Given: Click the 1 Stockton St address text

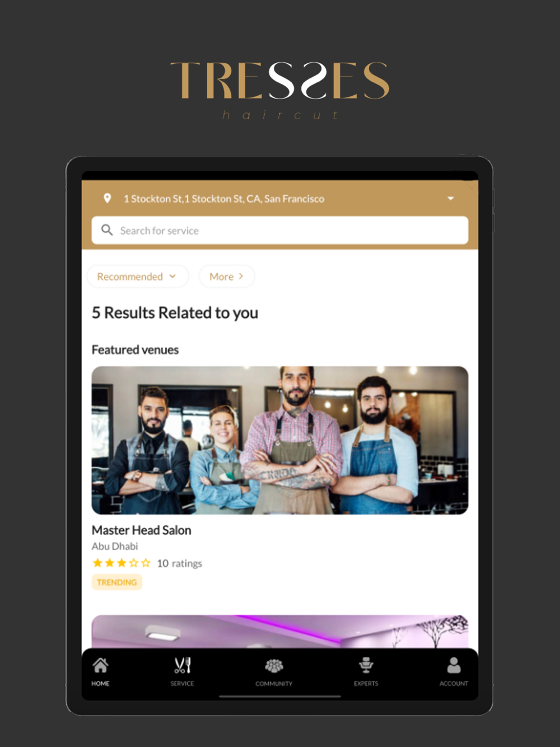Looking at the screenshot, I should click(x=224, y=199).
